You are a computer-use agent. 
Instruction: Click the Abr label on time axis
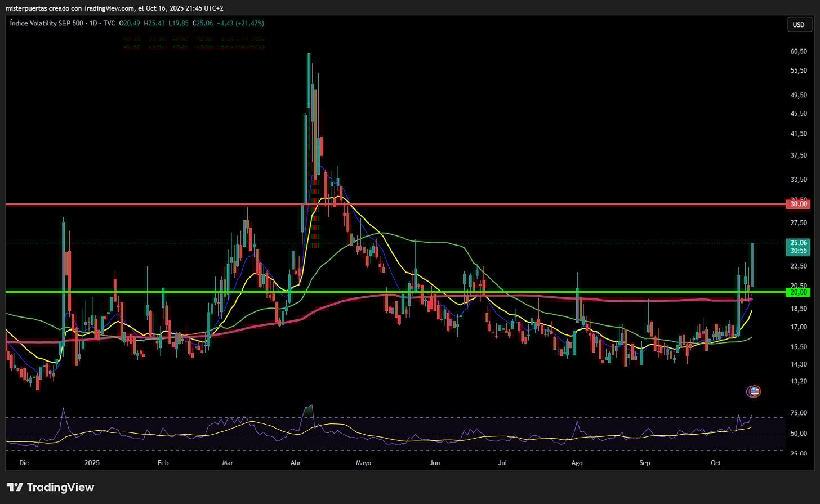pos(296,463)
